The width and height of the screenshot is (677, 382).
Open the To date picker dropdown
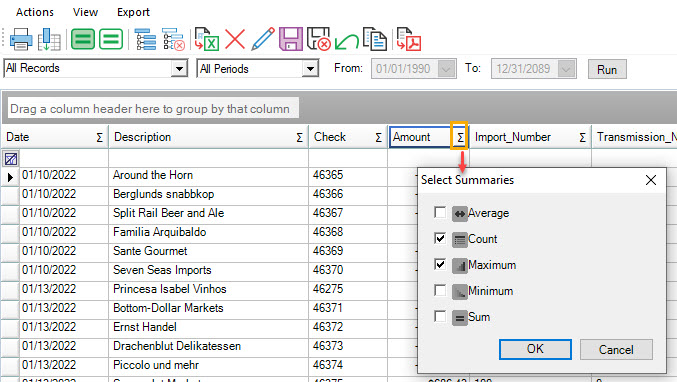pos(566,69)
